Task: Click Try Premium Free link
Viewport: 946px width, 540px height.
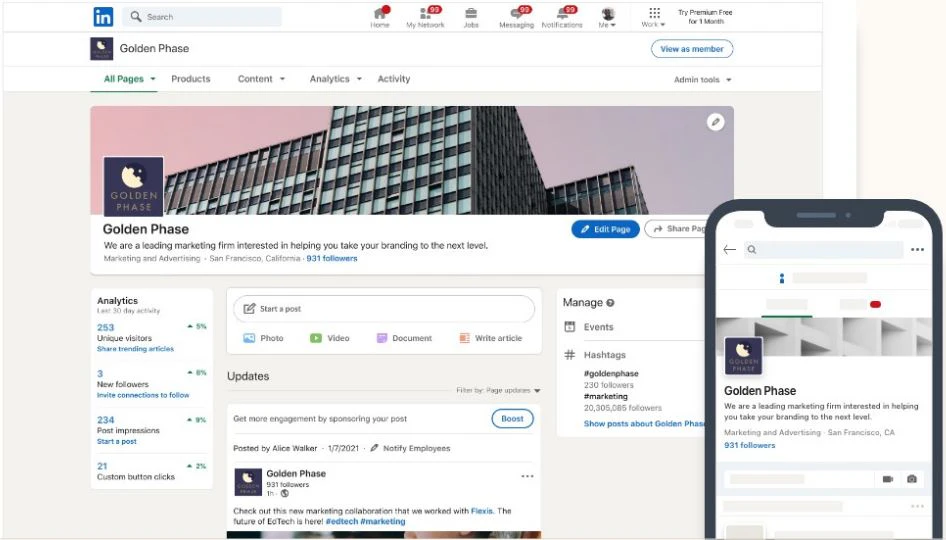Action: (705, 17)
